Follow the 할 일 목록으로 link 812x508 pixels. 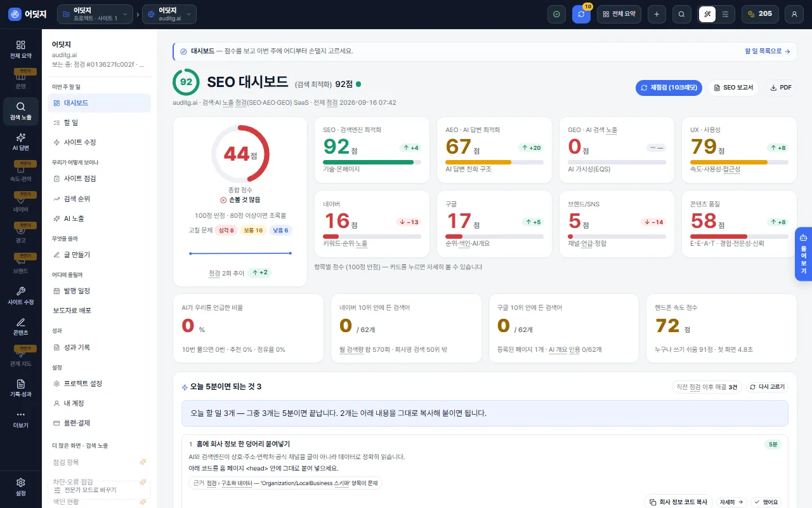pos(768,51)
